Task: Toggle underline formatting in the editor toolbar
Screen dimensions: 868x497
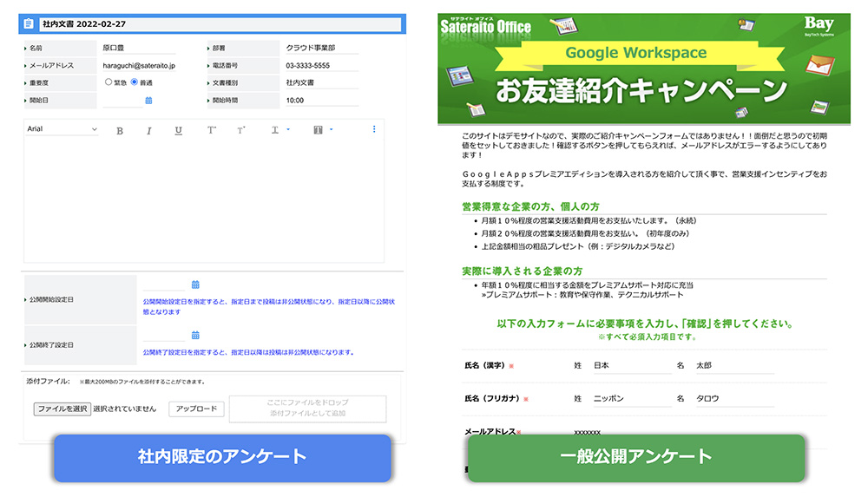Action: tap(178, 131)
